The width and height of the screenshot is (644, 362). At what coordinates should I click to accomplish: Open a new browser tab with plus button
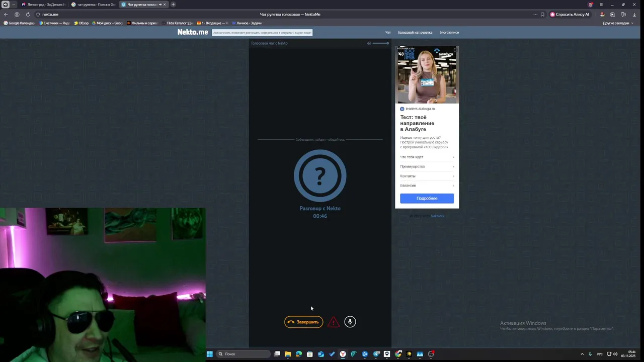point(173,5)
